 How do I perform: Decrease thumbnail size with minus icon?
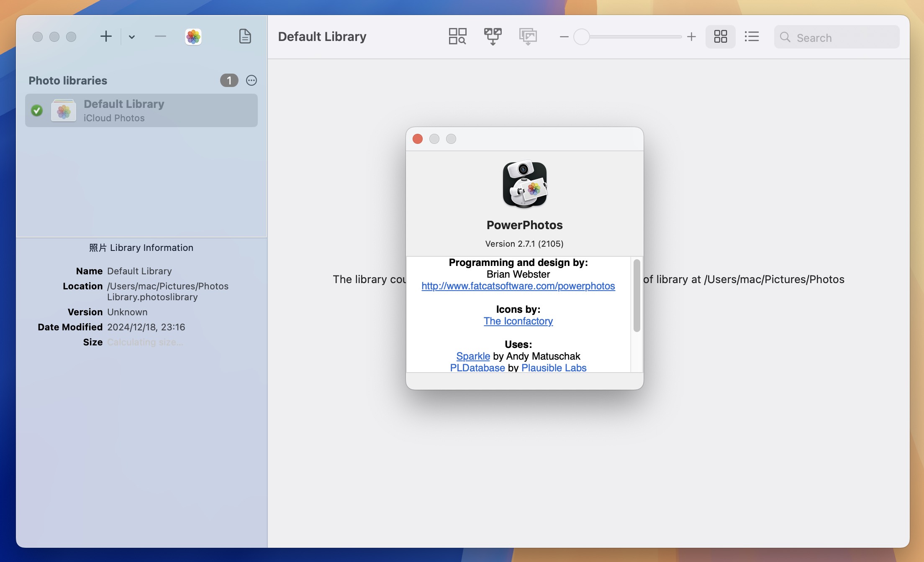click(x=564, y=37)
